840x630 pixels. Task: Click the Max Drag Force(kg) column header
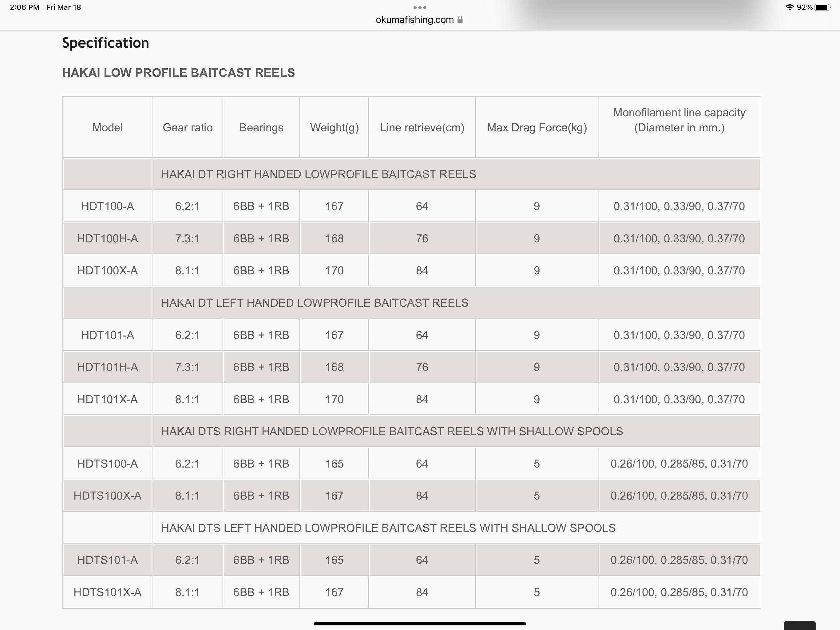[x=537, y=127]
